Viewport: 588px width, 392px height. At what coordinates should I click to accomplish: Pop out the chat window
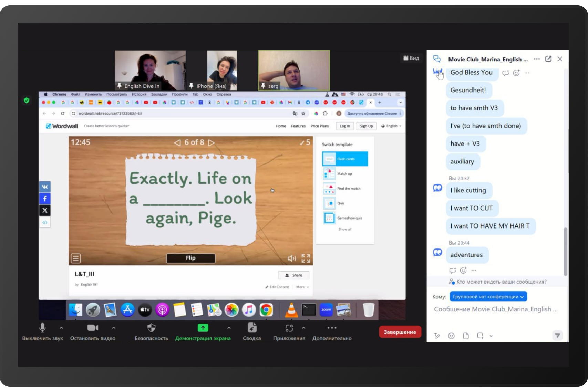click(548, 59)
